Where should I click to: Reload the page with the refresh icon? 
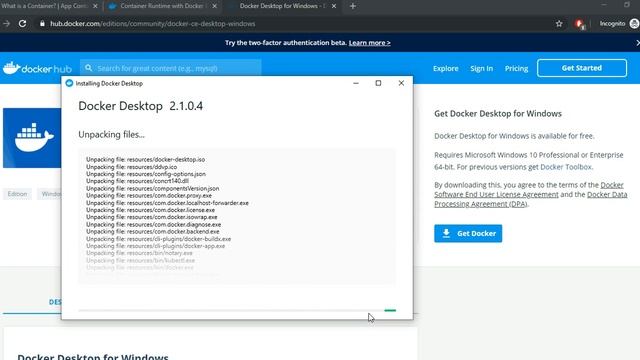click(22, 24)
